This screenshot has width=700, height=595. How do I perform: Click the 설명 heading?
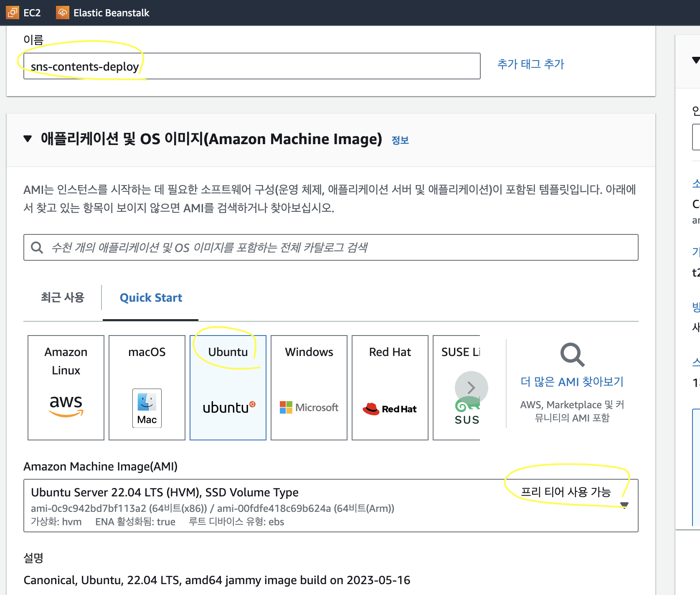(33, 558)
